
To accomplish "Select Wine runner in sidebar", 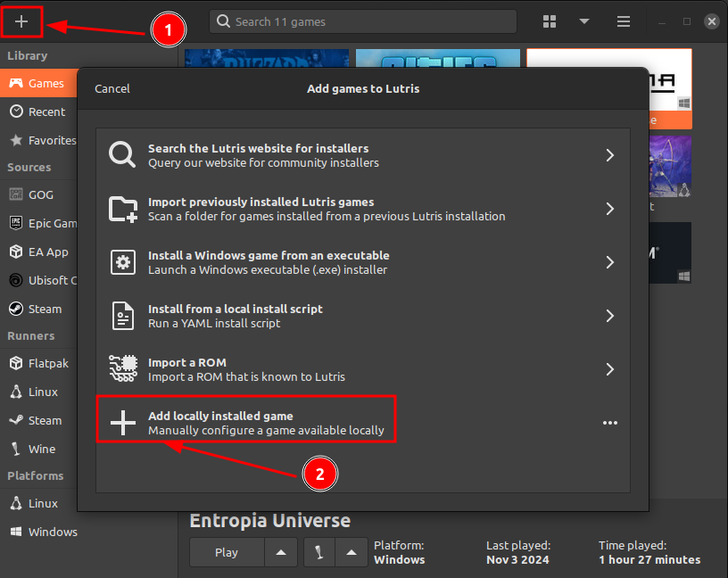I will pyautogui.click(x=41, y=449).
